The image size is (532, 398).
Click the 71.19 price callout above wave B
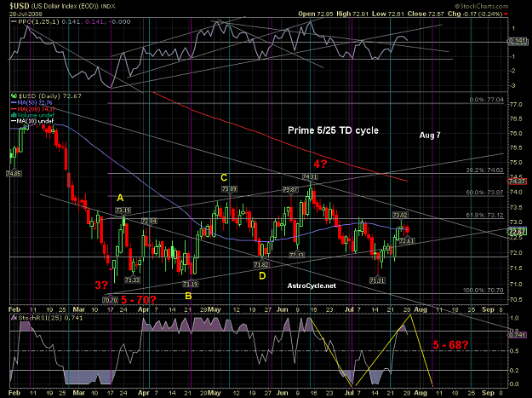point(191,285)
